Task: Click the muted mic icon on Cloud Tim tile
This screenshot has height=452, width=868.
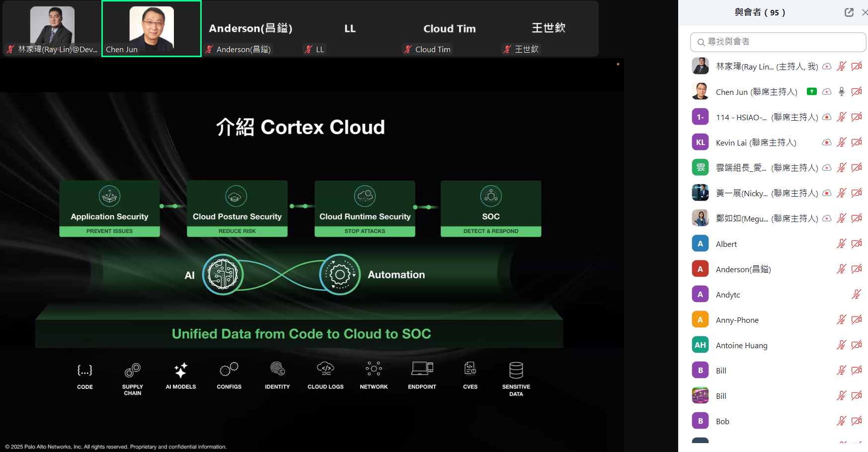Action: (408, 49)
